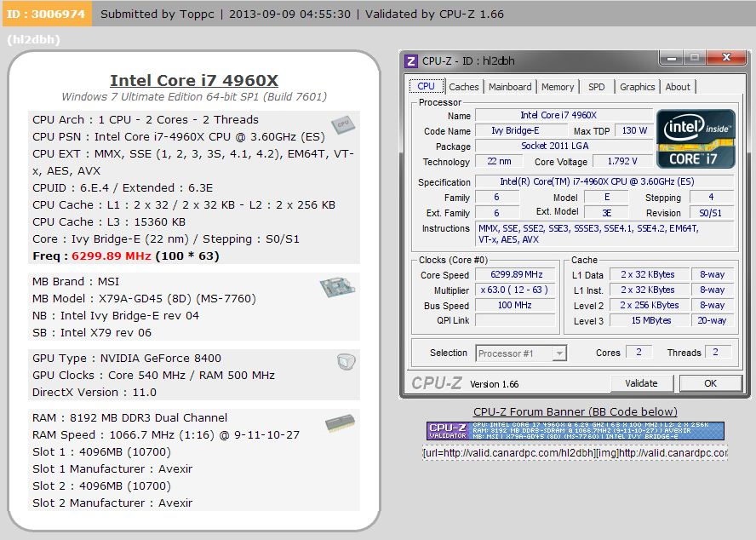
Task: Click the red 6299.89 MHz frequency text
Action: point(112,256)
